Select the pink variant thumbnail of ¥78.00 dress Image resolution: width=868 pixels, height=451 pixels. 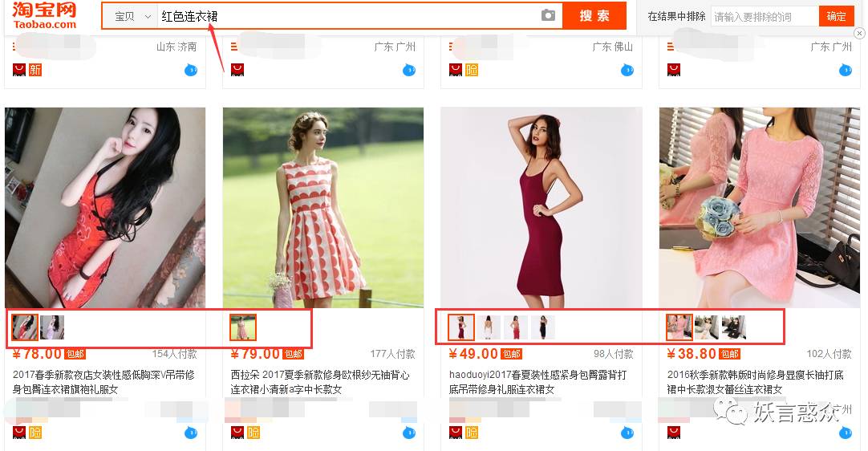52,327
